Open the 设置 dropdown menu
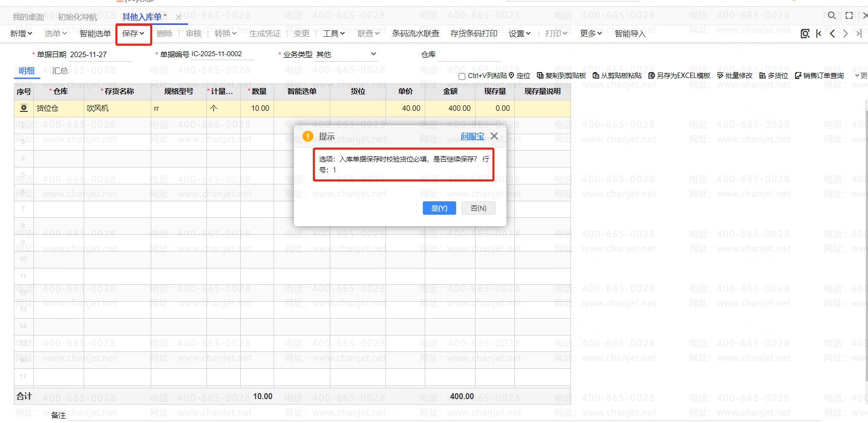This screenshot has height=423, width=868. click(519, 33)
